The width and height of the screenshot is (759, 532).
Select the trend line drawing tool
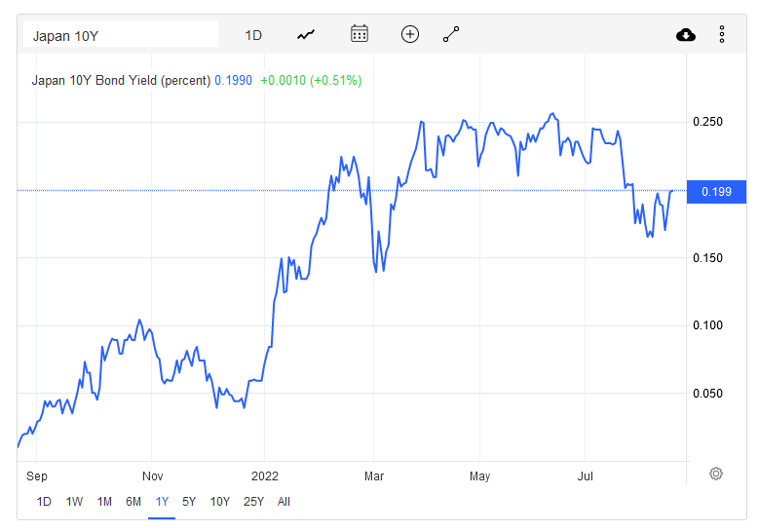[x=451, y=34]
